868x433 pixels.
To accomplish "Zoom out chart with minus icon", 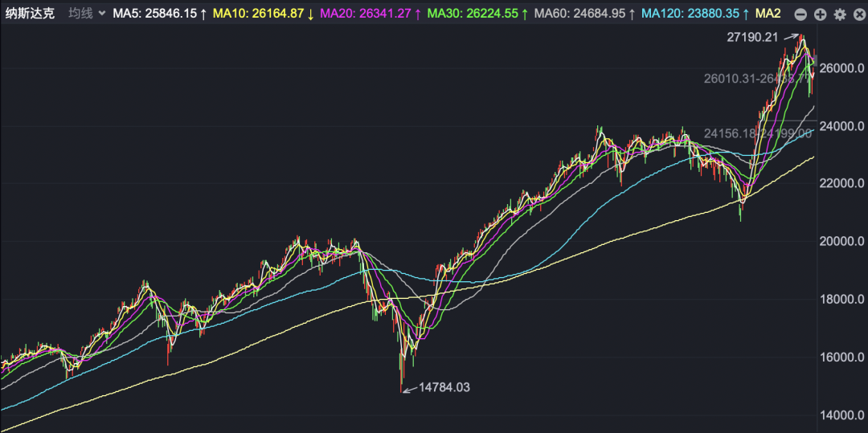I will tap(800, 14).
